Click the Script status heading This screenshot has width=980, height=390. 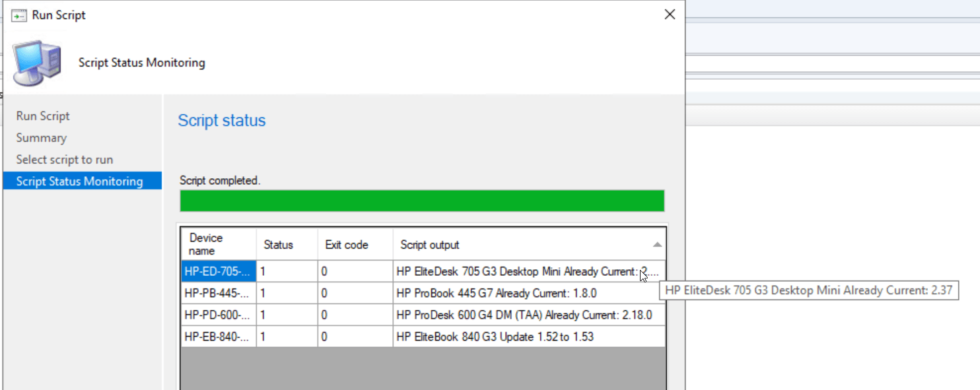[221, 120]
